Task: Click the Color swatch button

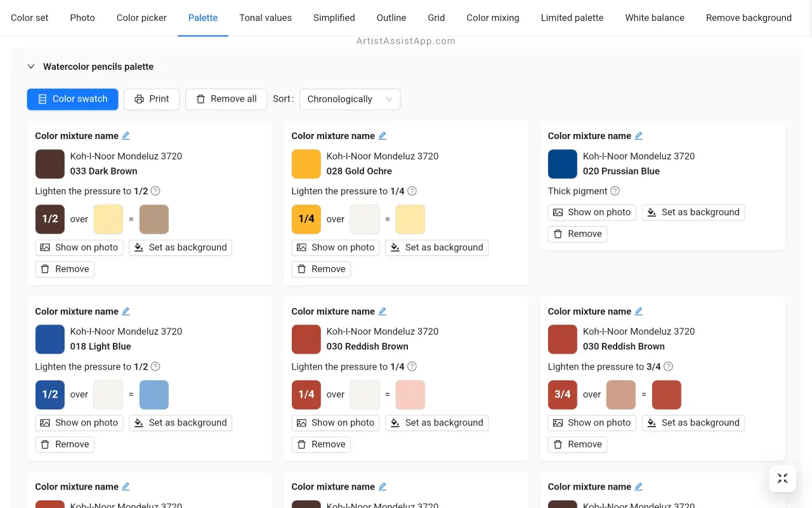Action: 72,99
